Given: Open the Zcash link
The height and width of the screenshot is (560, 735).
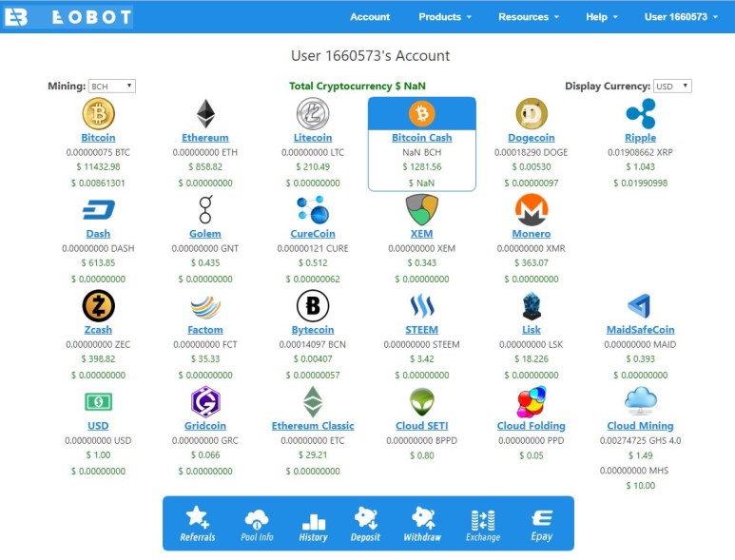Looking at the screenshot, I should click(x=98, y=330).
